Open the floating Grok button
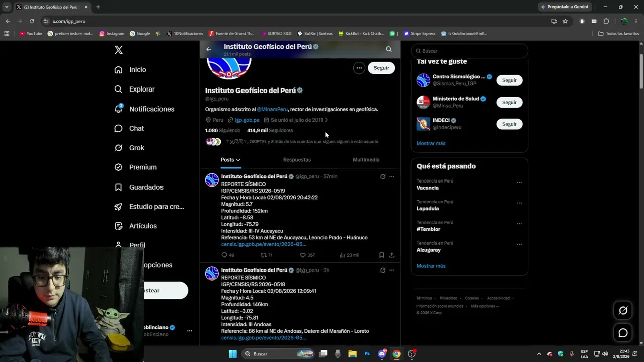 point(623,311)
